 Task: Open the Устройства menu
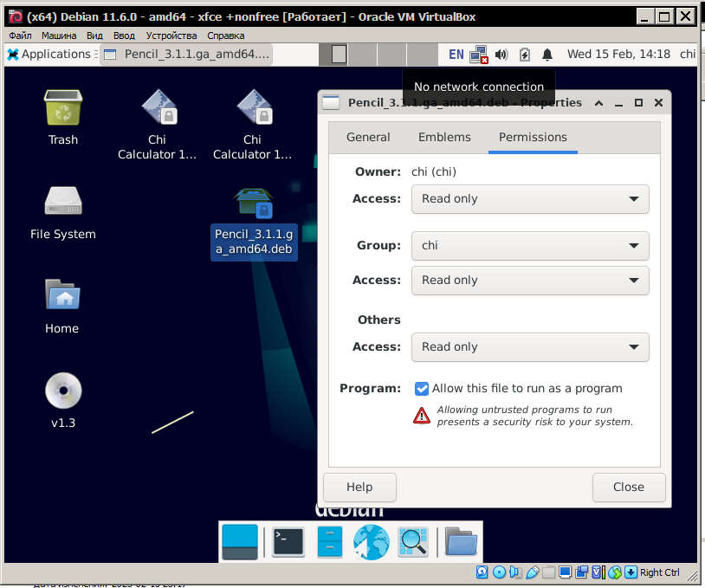(171, 36)
